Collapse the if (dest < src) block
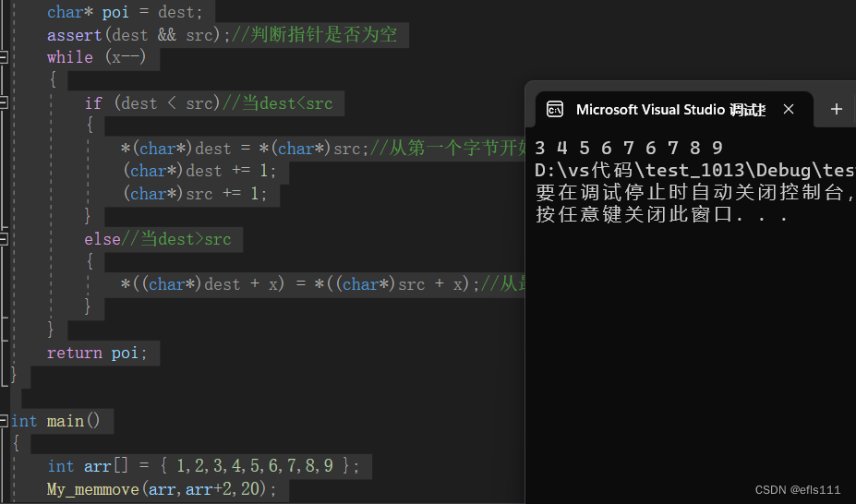The image size is (856, 504). [x=4, y=102]
